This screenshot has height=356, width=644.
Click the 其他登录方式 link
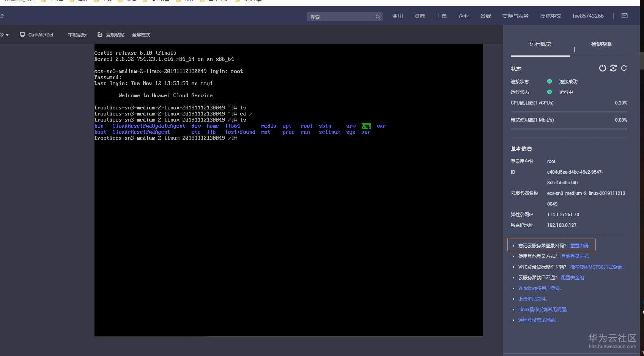click(x=575, y=256)
